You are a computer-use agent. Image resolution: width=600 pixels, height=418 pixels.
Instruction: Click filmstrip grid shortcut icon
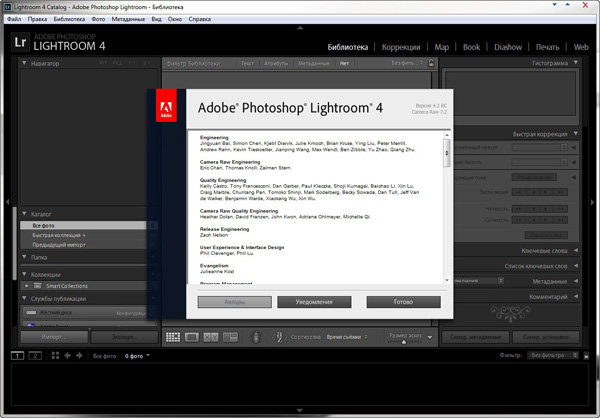[x=54, y=356]
